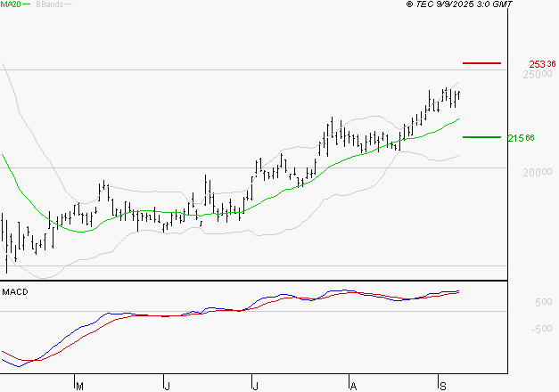This screenshot has height=392, width=559.
Task: Click the latest price bar at chart's right end
Action: (458, 94)
